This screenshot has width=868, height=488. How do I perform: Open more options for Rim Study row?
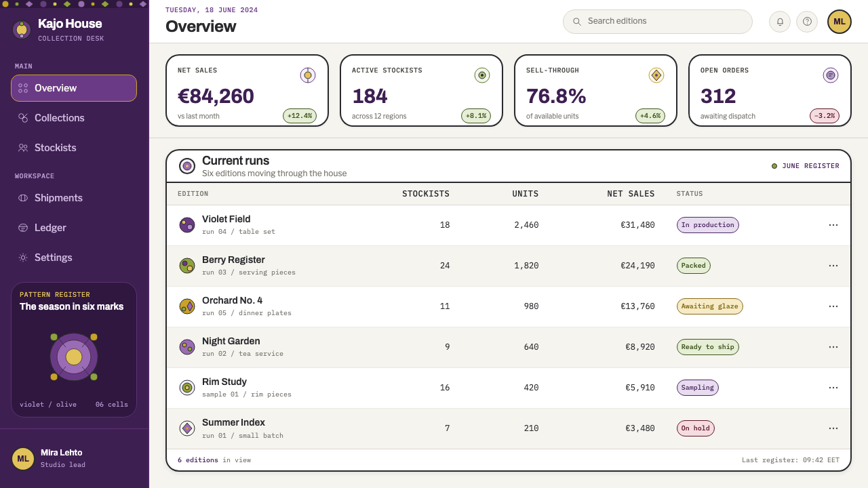tap(833, 388)
